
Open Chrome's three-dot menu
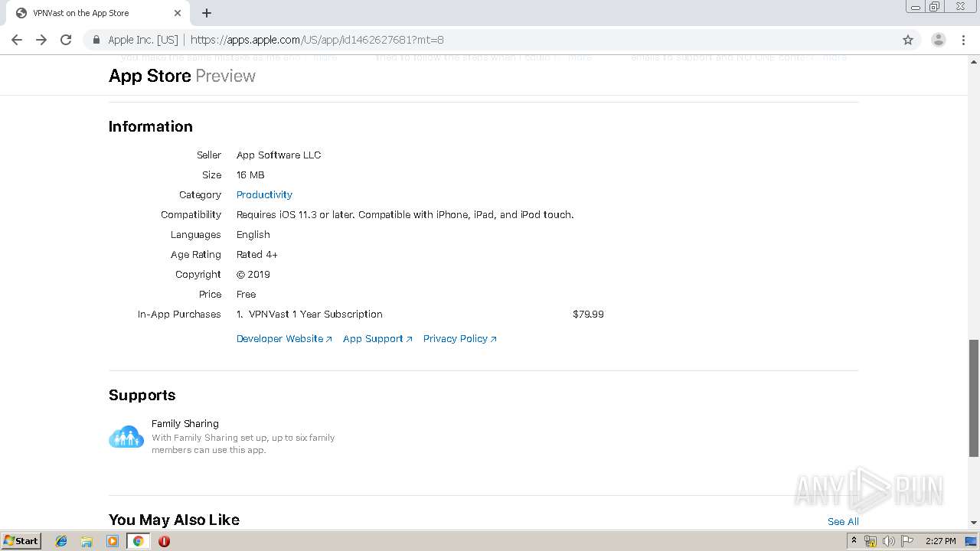pyautogui.click(x=963, y=40)
